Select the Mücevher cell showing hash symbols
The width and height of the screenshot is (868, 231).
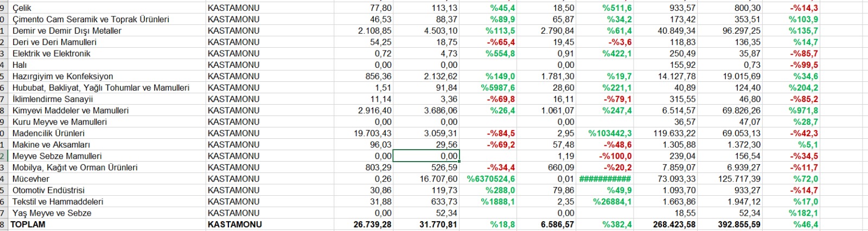(605, 179)
